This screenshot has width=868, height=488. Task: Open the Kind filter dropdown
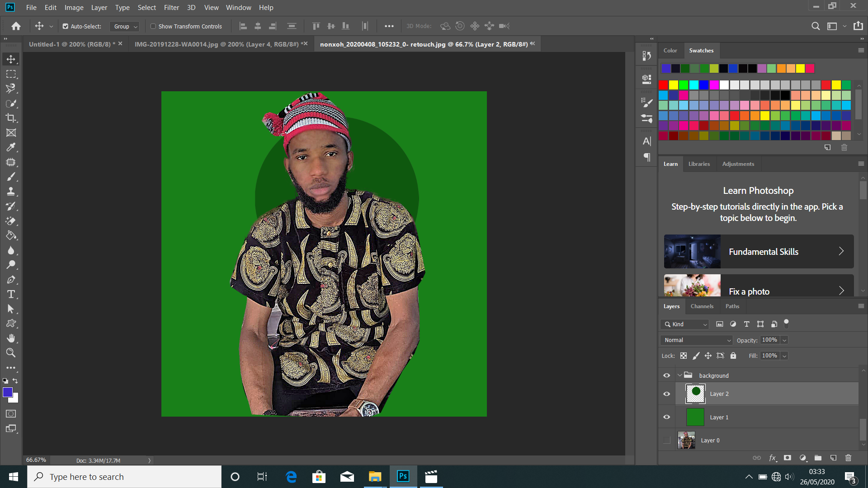(x=685, y=324)
